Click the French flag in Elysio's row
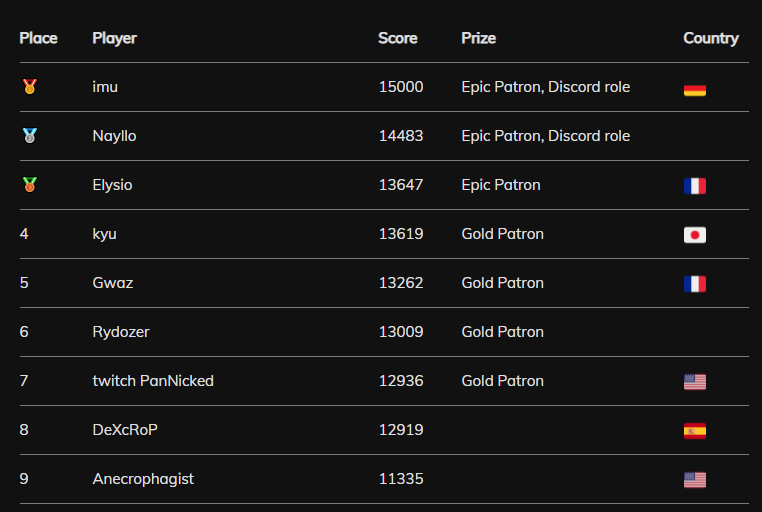The height and width of the screenshot is (512, 762). point(694,186)
